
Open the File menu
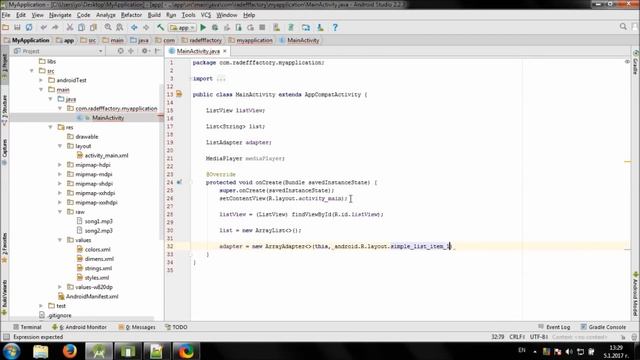pos(6,15)
